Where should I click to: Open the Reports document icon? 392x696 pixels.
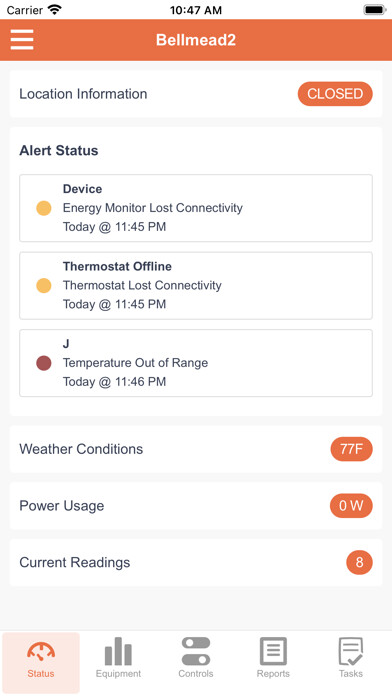(273, 651)
